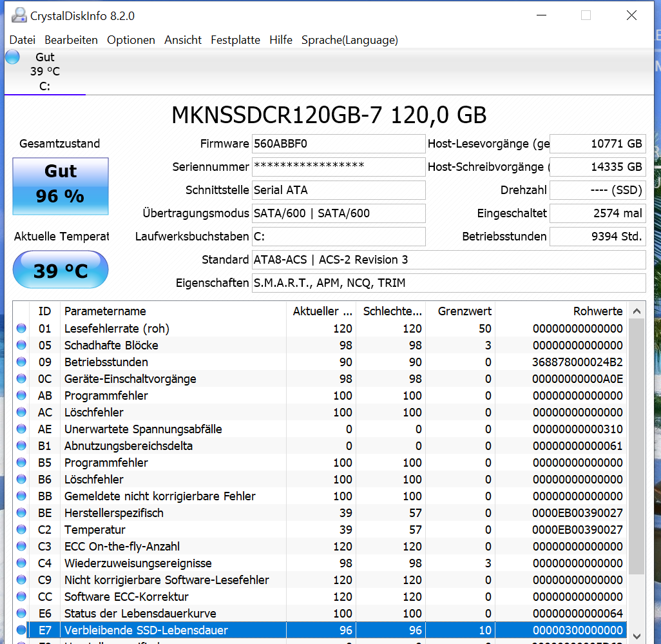Open the Optionen menu
The height and width of the screenshot is (644, 661).
pos(131,40)
